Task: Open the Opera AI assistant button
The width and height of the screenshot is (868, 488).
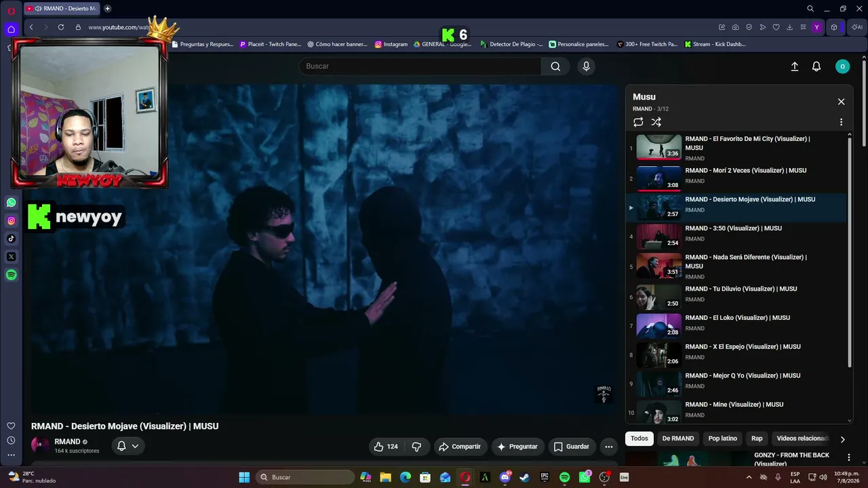Action: coord(856,27)
